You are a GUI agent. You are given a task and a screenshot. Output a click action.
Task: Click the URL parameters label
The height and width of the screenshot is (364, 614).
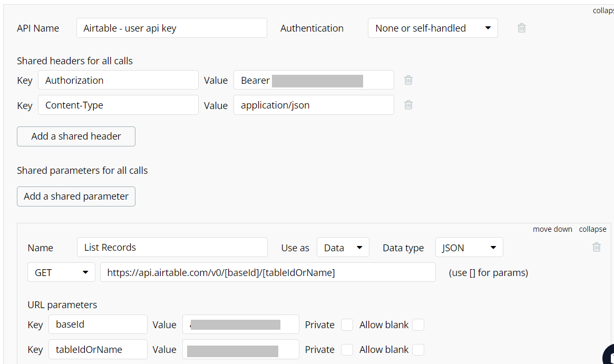(62, 304)
